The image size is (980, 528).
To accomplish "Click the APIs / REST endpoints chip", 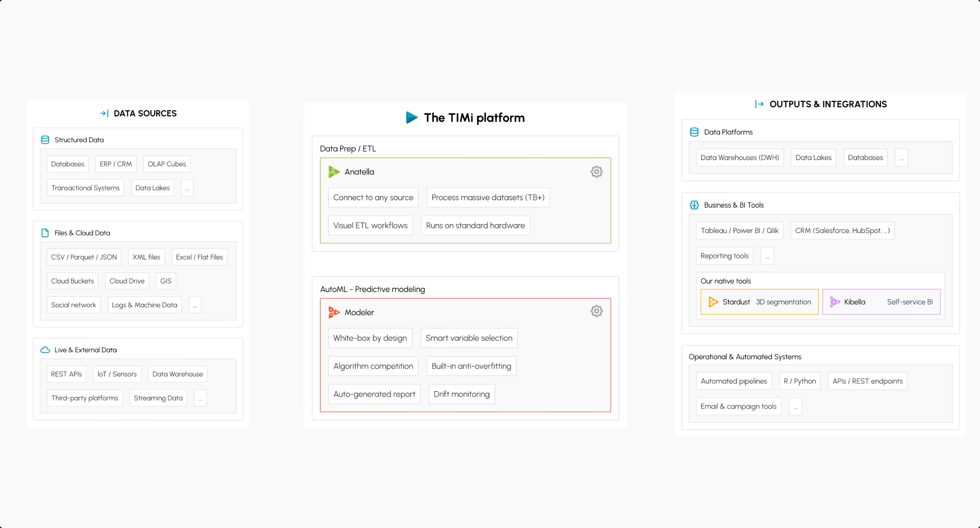I will pyautogui.click(x=867, y=381).
